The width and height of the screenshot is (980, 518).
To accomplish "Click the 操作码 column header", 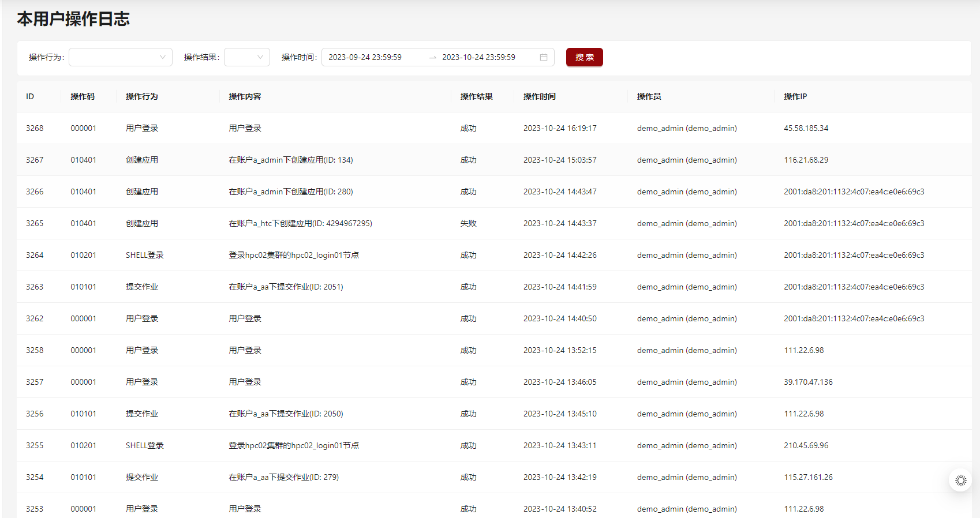I will click(x=83, y=96).
